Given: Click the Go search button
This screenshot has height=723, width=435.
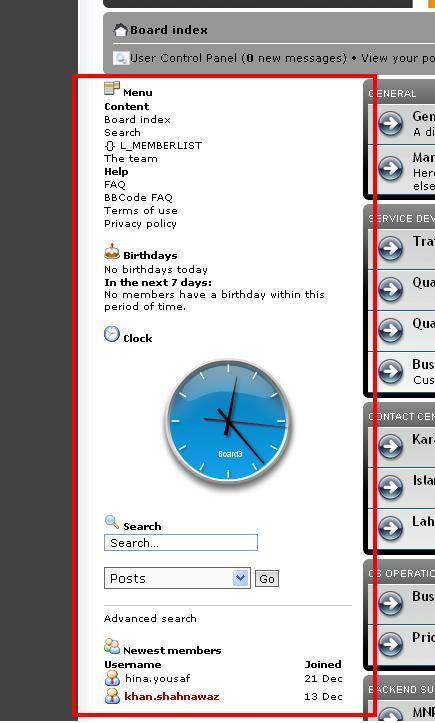Looking at the screenshot, I should tap(267, 579).
